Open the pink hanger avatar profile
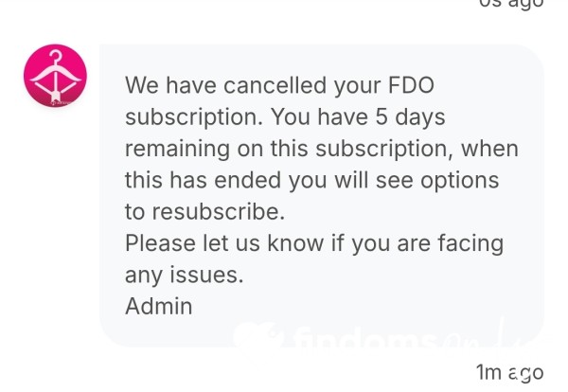 coord(55,76)
